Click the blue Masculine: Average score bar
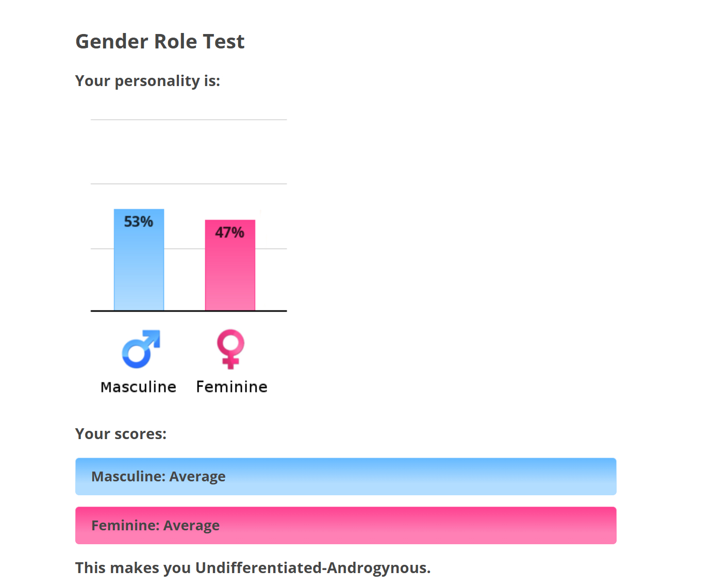The height and width of the screenshot is (587, 728). (x=345, y=477)
